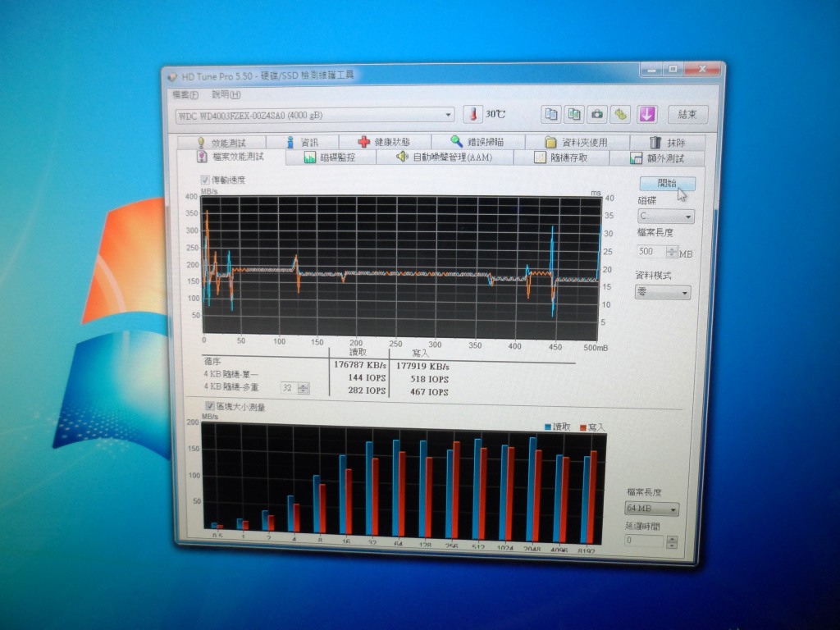
Task: Click the 176787 KB/s read value
Action: pyautogui.click(x=359, y=365)
